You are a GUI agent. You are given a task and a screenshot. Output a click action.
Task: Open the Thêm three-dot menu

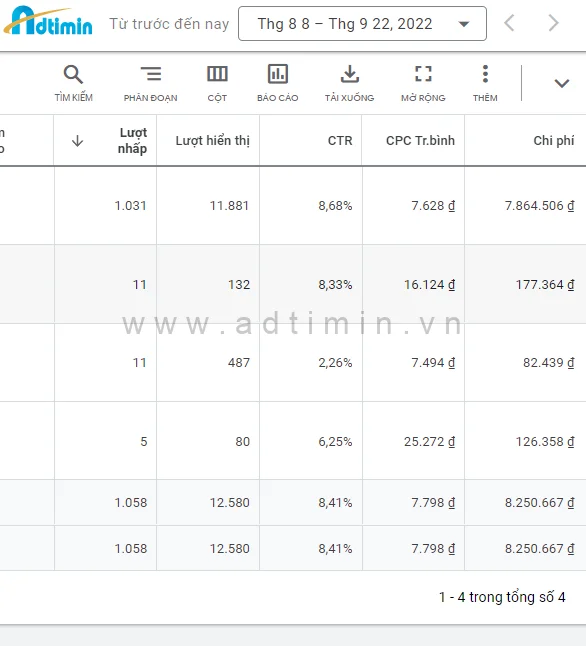(485, 83)
